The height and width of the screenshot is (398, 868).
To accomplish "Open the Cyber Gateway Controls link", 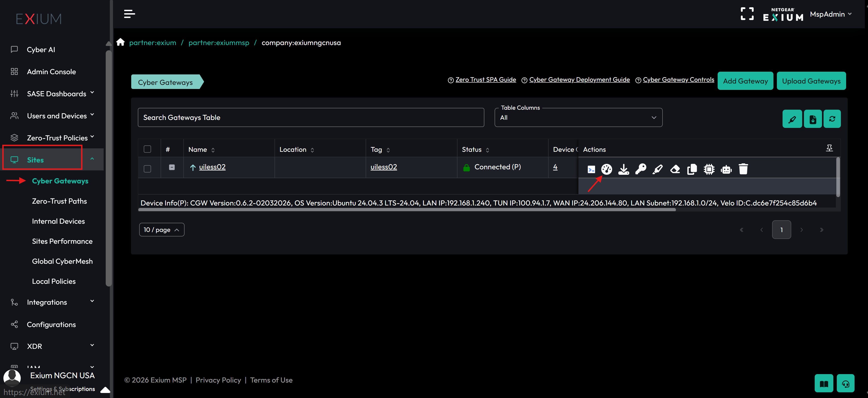I will pos(678,80).
